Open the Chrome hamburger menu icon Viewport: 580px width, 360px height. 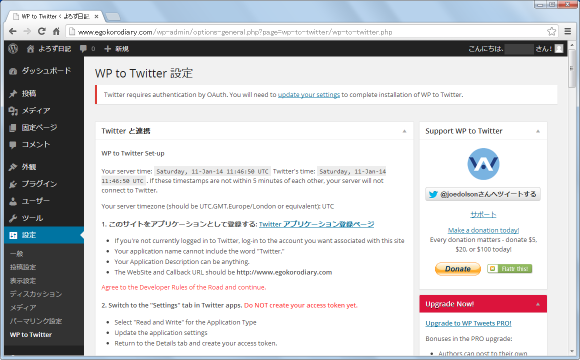coord(568,31)
